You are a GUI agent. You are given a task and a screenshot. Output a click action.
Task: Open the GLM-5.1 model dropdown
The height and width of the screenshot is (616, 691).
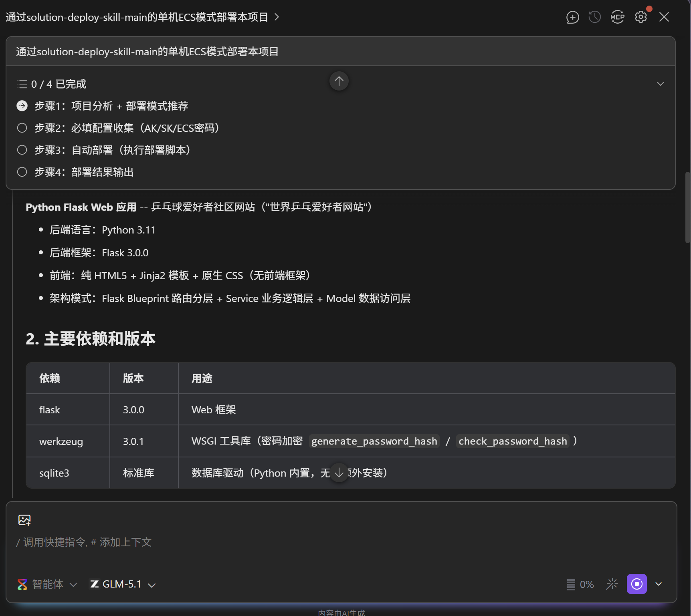pyautogui.click(x=123, y=584)
